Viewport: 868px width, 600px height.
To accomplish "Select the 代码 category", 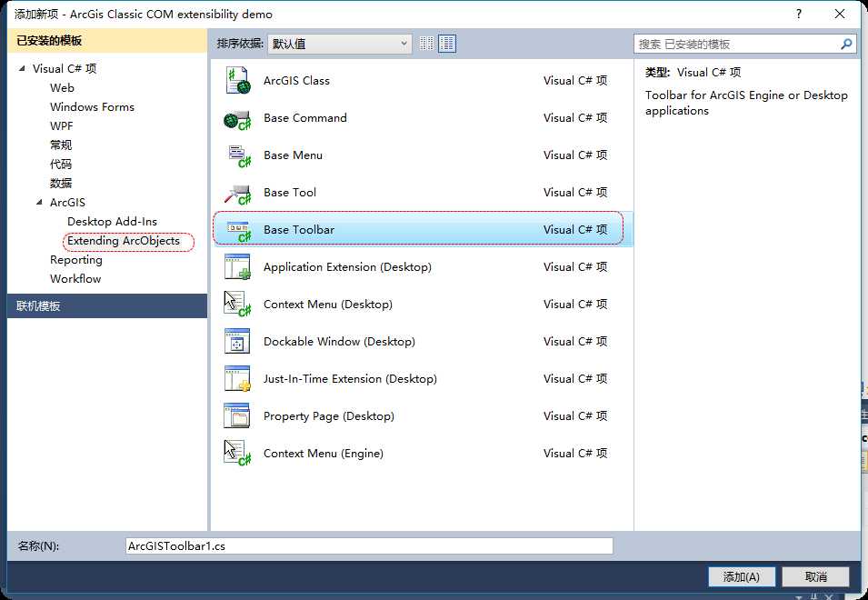I will 61,165.
